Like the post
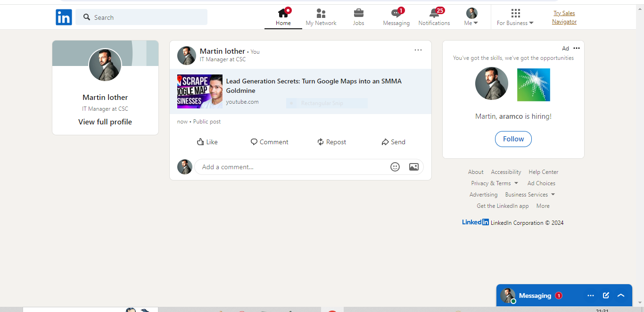Viewport: 644px width, 312px height. [x=207, y=142]
